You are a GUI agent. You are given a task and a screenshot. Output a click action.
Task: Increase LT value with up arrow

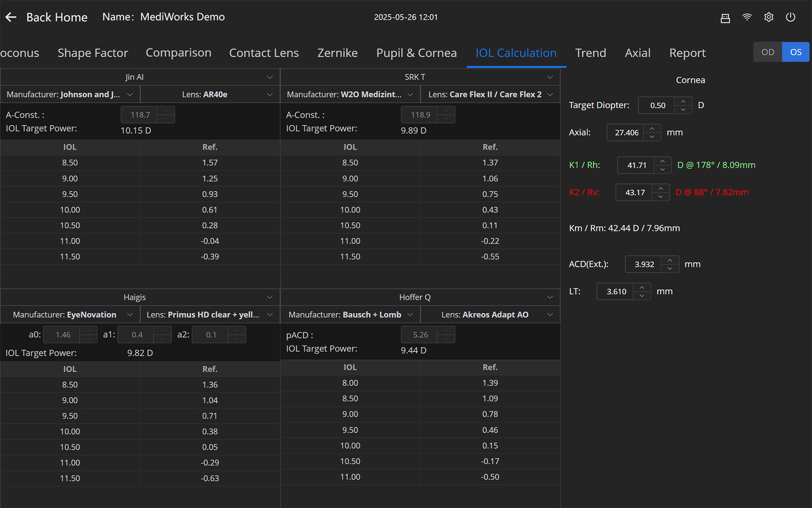[x=642, y=287]
